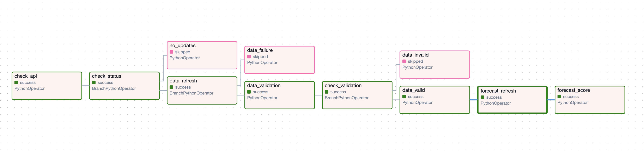Click the pink skipped icon in no_updates

[171, 52]
